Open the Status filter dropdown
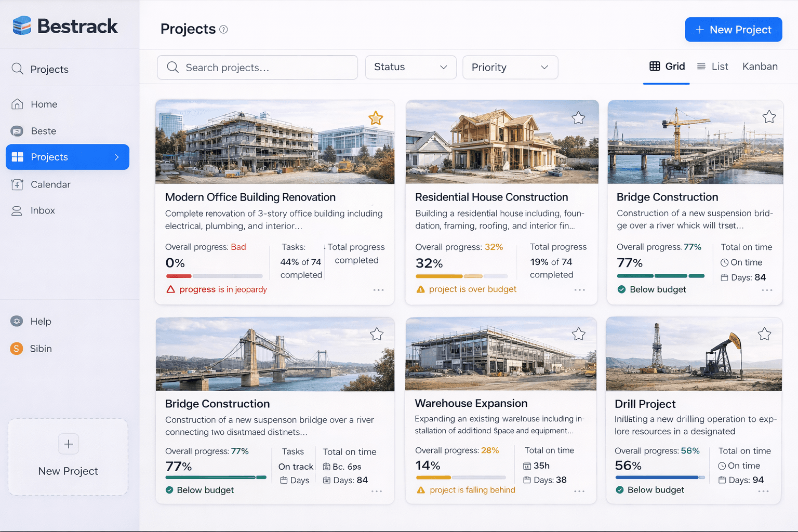 pyautogui.click(x=410, y=67)
